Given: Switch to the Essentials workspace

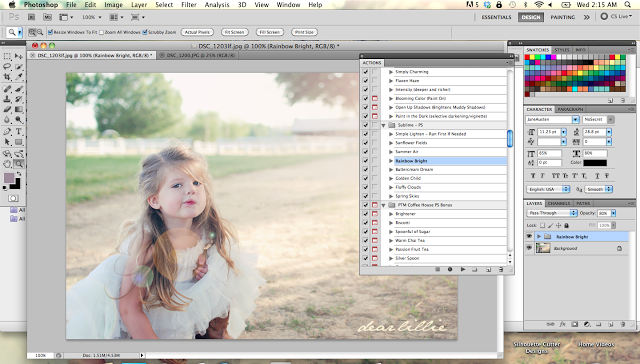Looking at the screenshot, I should 496,17.
